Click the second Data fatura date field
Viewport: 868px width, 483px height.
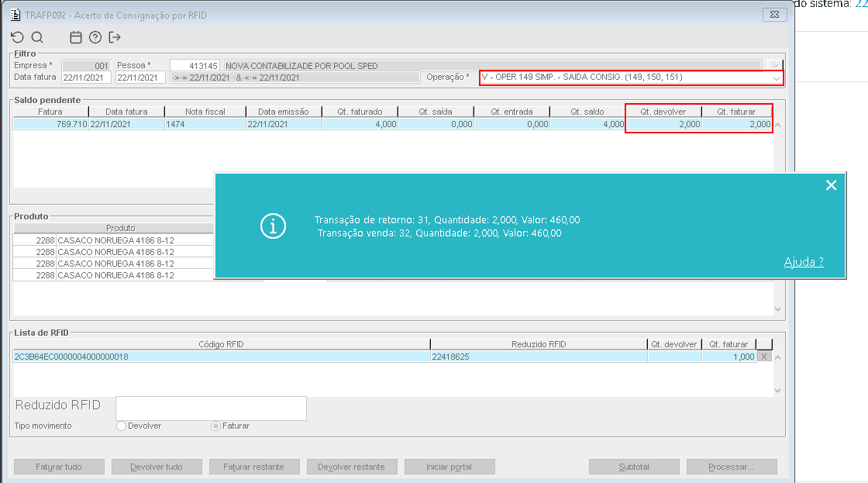tap(140, 78)
